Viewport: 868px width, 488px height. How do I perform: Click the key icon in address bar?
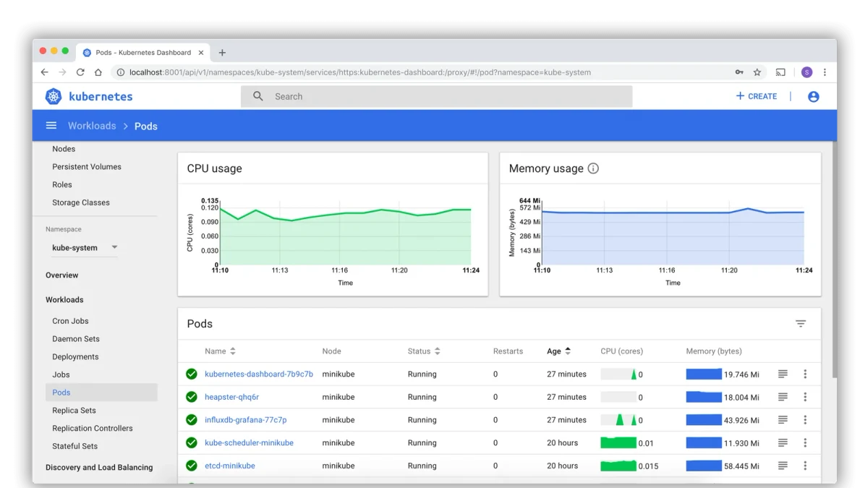click(x=739, y=72)
